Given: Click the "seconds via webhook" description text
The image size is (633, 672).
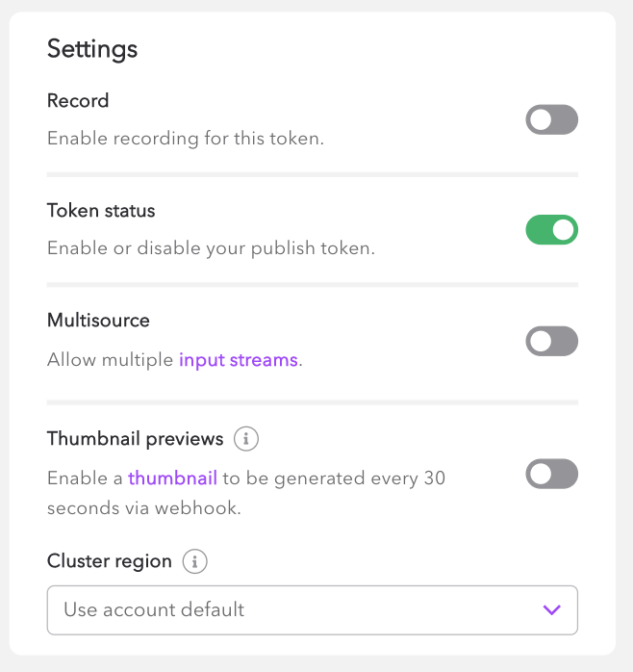Looking at the screenshot, I should (x=143, y=507).
